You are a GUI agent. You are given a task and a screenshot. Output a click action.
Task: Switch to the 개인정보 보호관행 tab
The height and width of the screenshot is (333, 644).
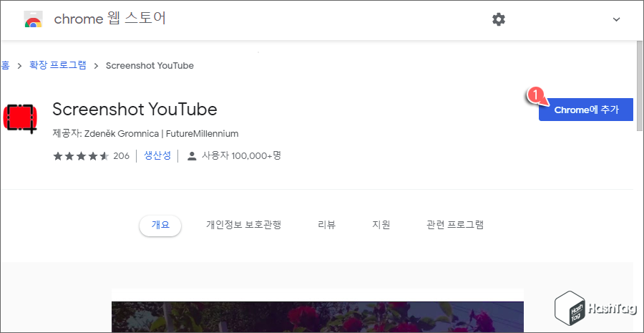(x=243, y=225)
